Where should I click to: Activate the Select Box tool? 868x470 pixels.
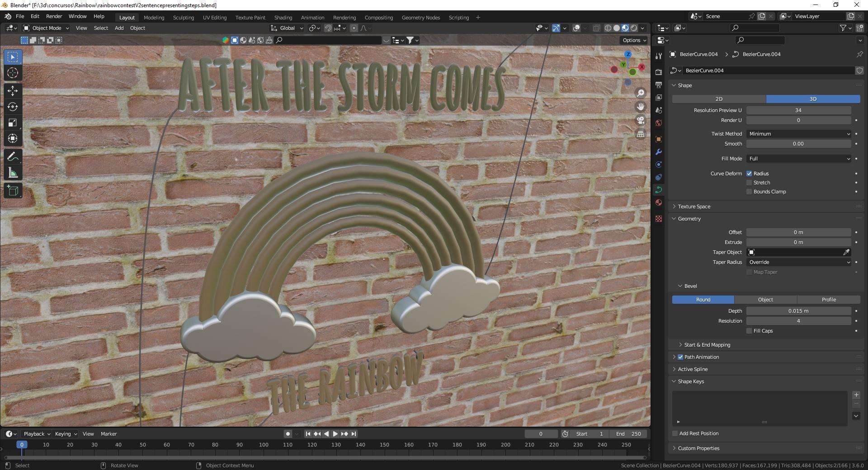pos(13,57)
